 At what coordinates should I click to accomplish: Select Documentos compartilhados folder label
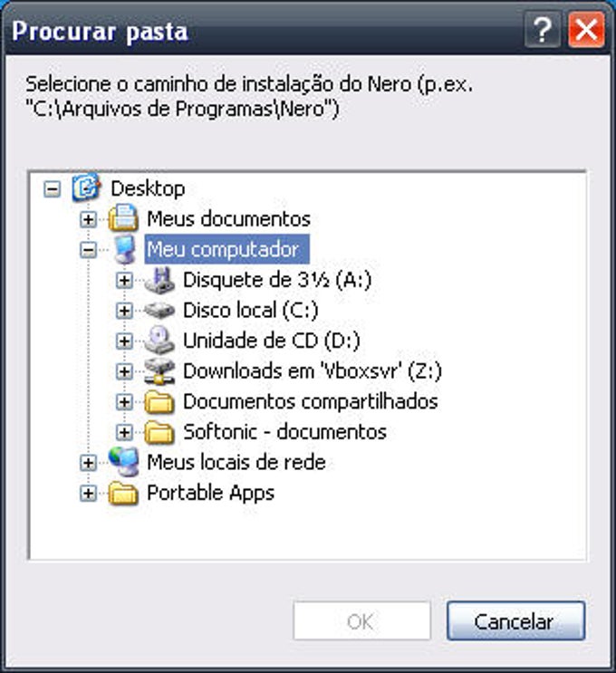tap(311, 402)
